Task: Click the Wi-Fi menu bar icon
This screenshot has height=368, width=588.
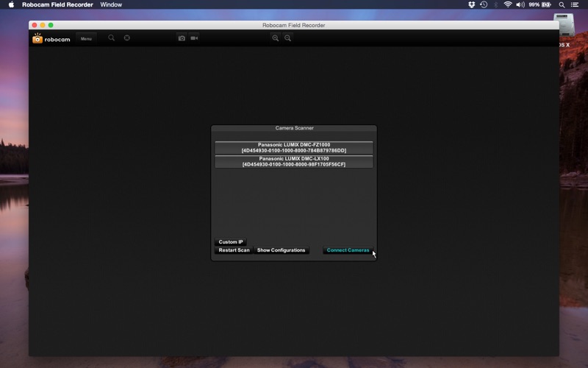Action: point(508,4)
